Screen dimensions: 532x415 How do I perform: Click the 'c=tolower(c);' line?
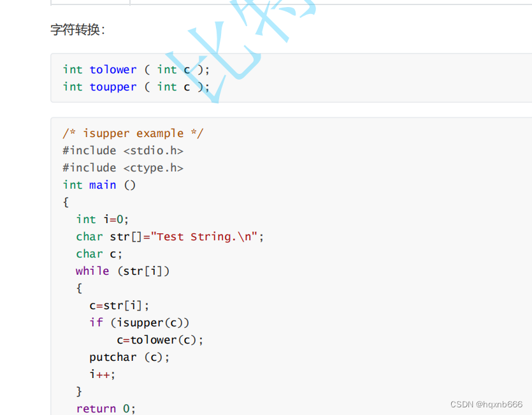(160, 340)
